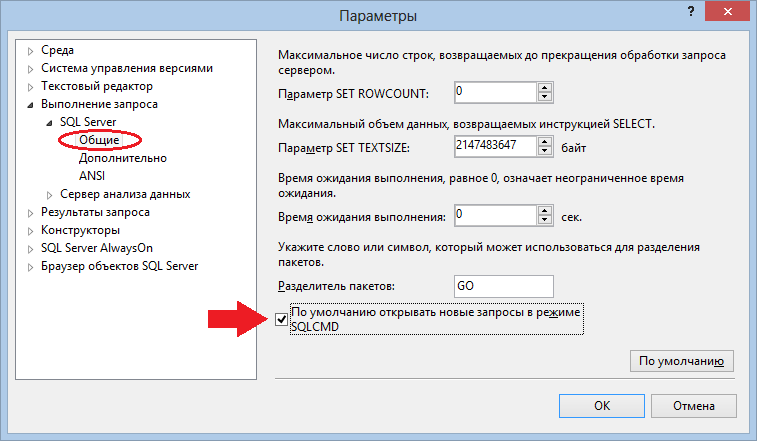This screenshot has width=757, height=441.
Task: Decrease SET ROWCOUNT with down arrow
Action: click(x=545, y=97)
